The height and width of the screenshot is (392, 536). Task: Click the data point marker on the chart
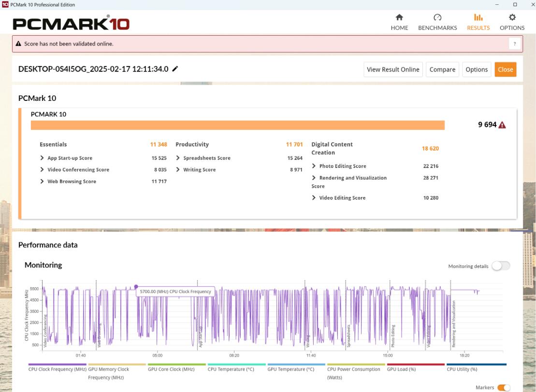136,286
